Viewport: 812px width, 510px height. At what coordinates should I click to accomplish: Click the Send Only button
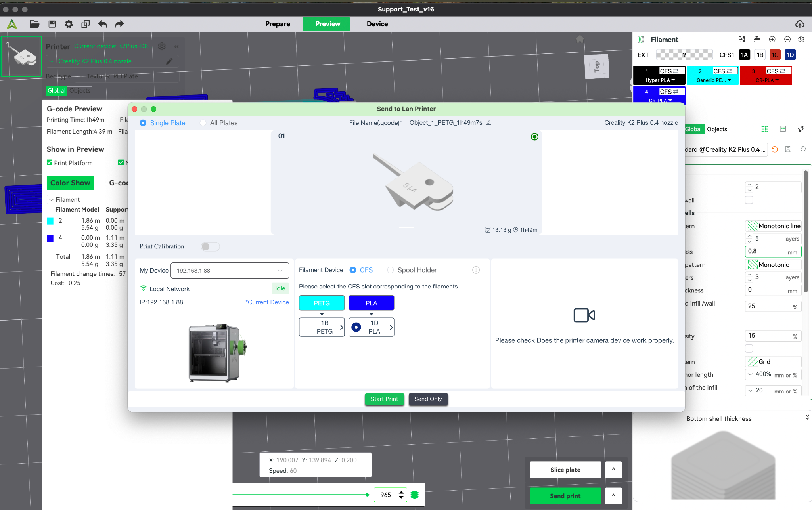428,399
